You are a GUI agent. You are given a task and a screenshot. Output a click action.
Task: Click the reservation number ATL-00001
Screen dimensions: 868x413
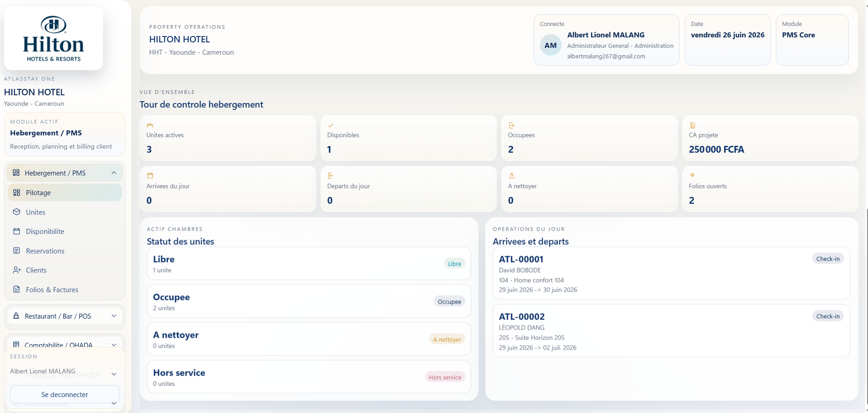521,259
